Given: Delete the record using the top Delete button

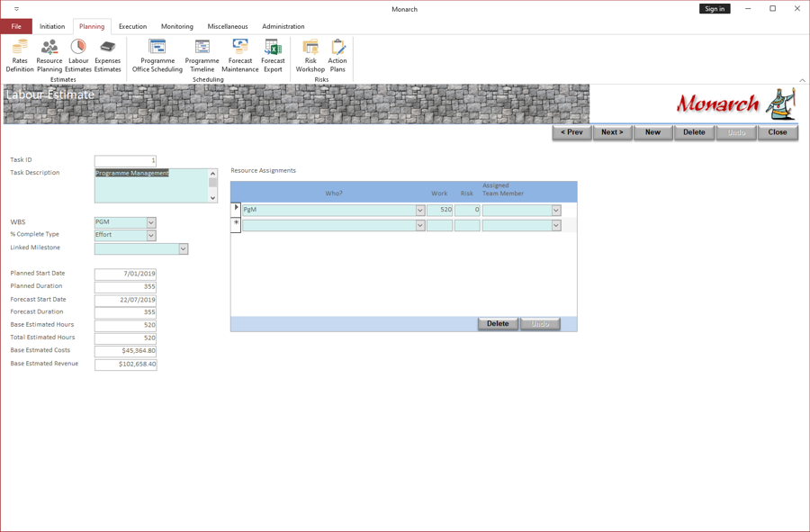Looking at the screenshot, I should (x=694, y=132).
